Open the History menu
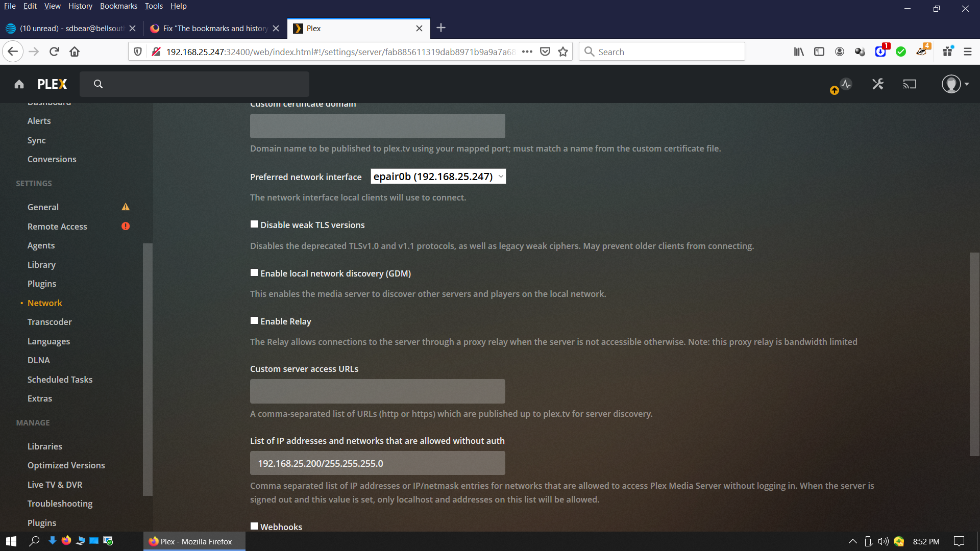This screenshot has height=551, width=980. (x=80, y=6)
